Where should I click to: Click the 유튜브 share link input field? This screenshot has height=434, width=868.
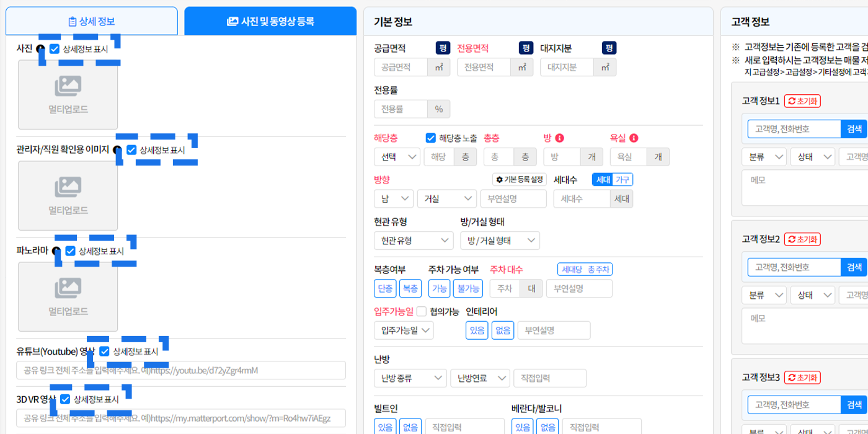pyautogui.click(x=181, y=370)
